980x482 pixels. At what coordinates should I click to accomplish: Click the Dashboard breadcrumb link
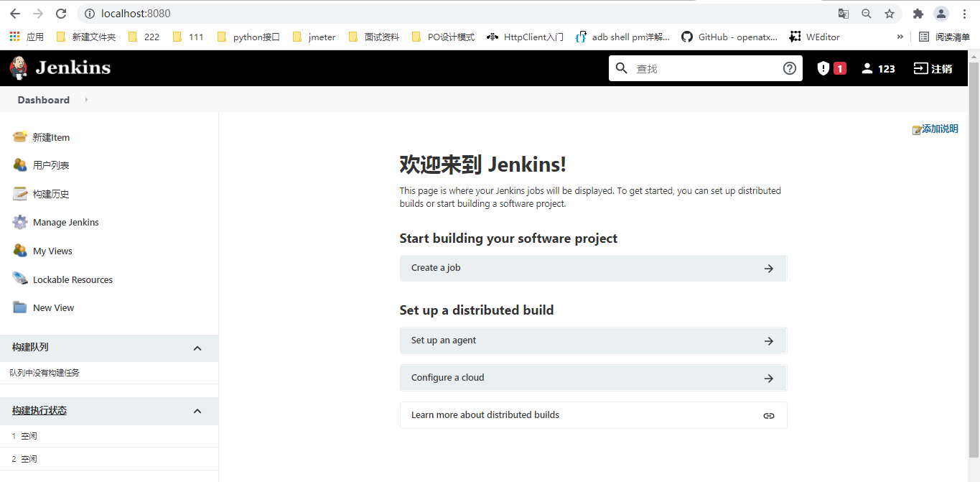tap(44, 100)
